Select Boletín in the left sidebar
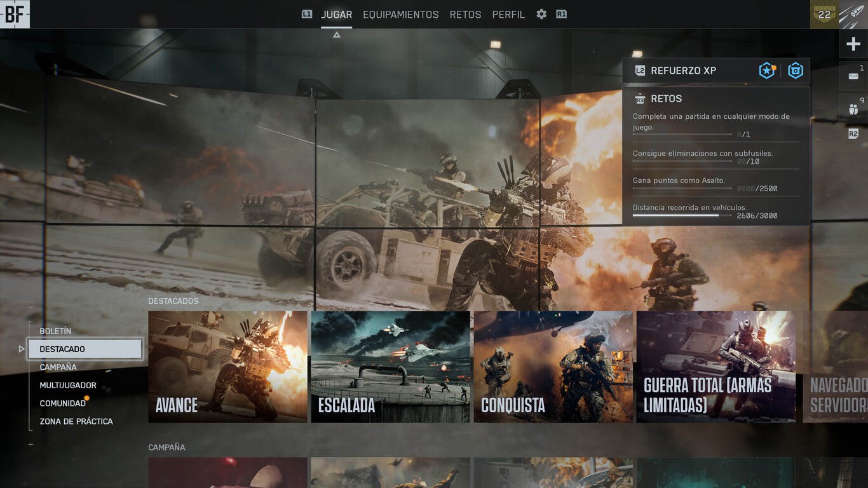 (x=55, y=331)
